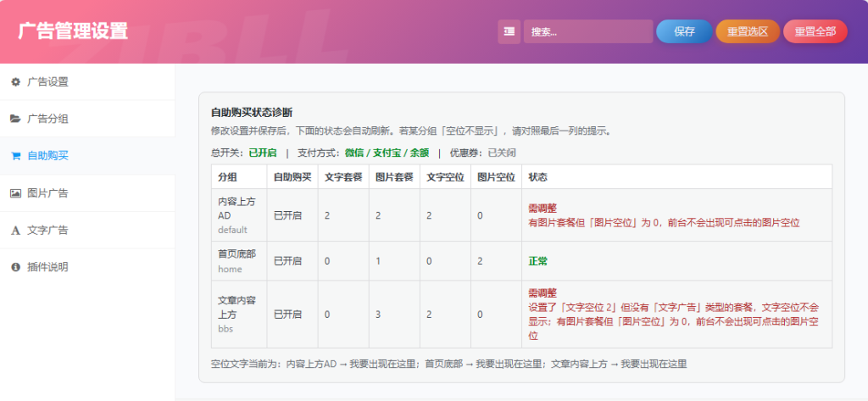Click the shopping cart icon for 自助购买
868x401 pixels.
coord(15,156)
